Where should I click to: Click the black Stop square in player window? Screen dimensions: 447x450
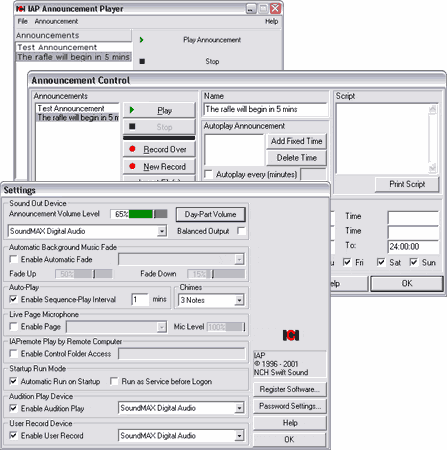(x=142, y=61)
